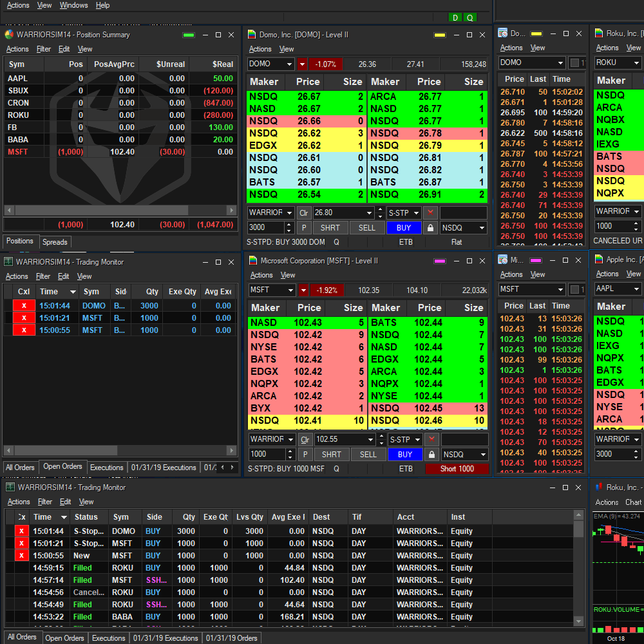Click the Clr button in DOMO Level II

[303, 213]
